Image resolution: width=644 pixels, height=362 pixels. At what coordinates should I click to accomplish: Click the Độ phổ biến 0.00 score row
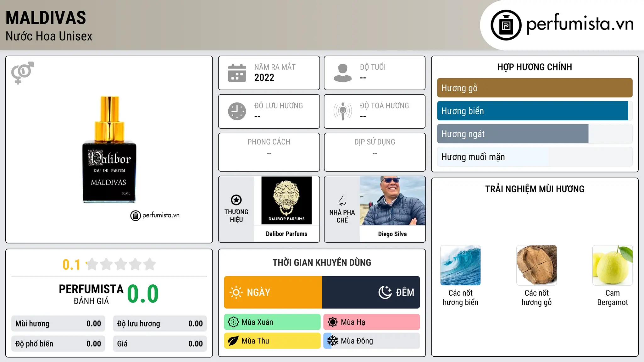point(58,344)
